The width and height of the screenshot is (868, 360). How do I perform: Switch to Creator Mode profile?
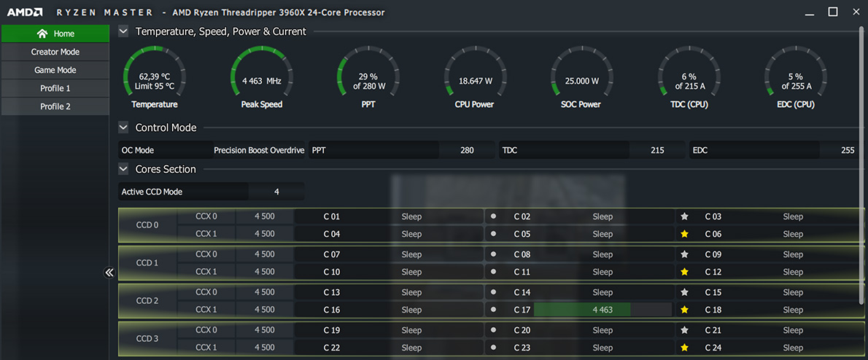point(55,52)
